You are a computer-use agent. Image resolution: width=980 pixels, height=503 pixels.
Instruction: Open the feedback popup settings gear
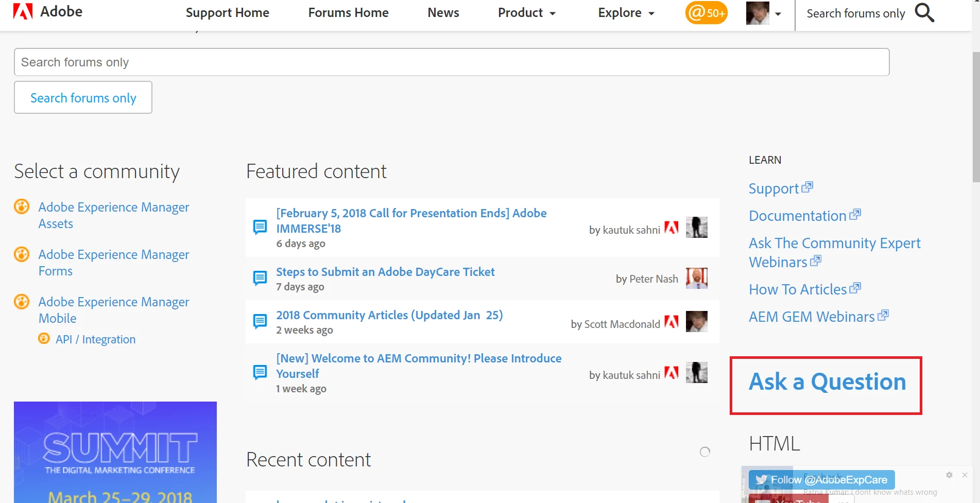point(949,475)
